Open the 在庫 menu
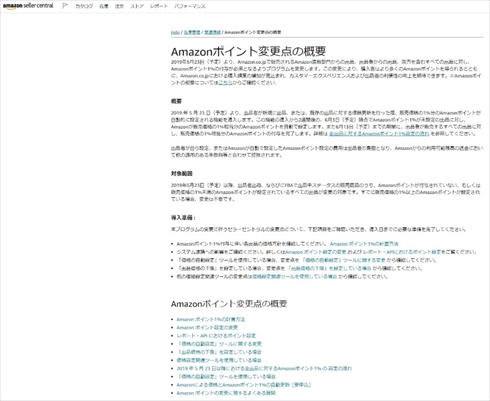The width and height of the screenshot is (490, 401). pyautogui.click(x=104, y=6)
